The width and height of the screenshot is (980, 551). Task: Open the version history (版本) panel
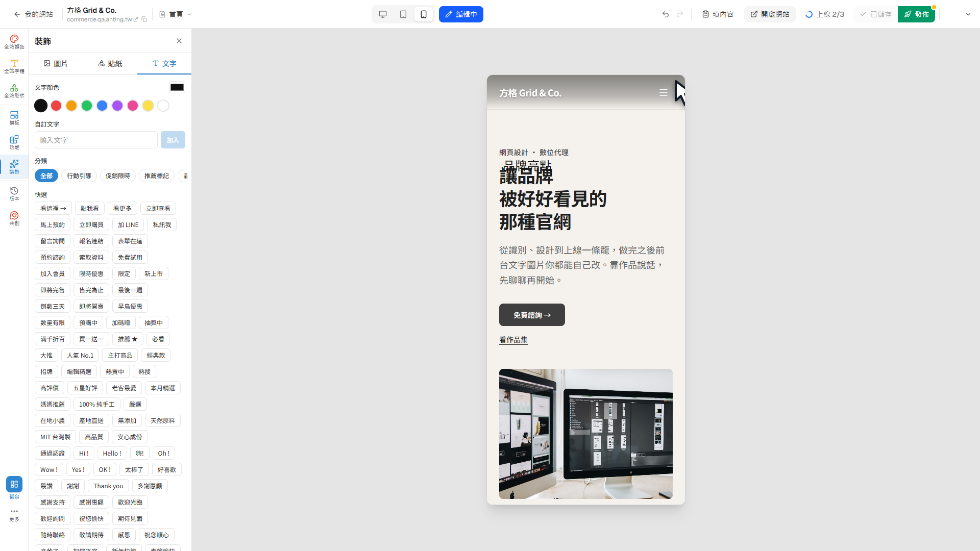14,194
